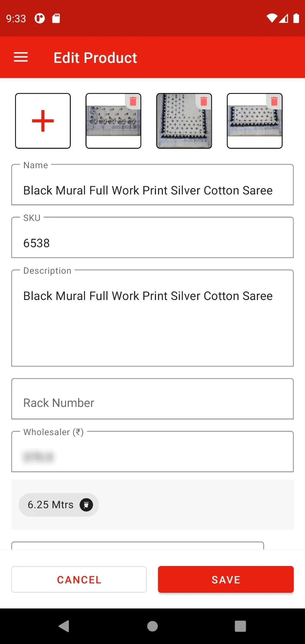Click the CANCEL button

click(79, 580)
